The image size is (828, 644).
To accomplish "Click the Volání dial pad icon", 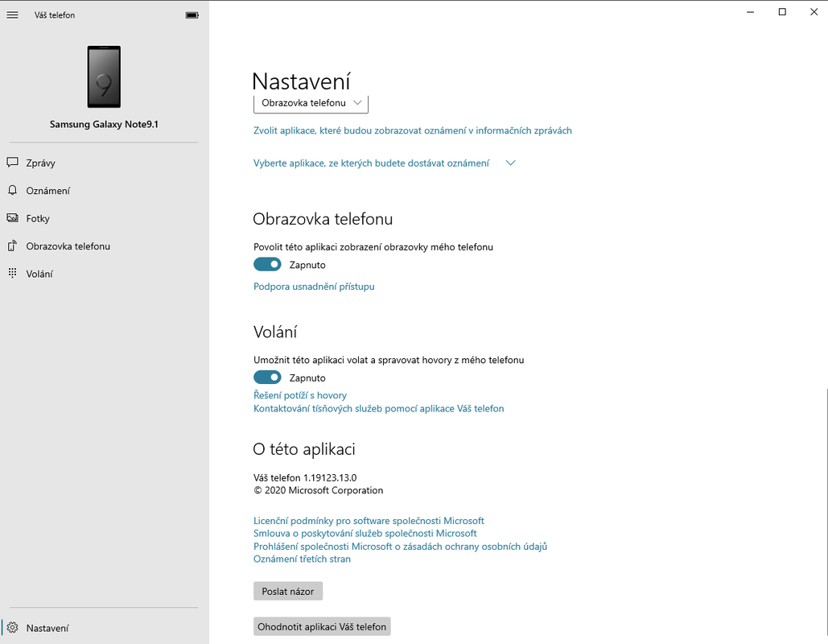I will 12,273.
